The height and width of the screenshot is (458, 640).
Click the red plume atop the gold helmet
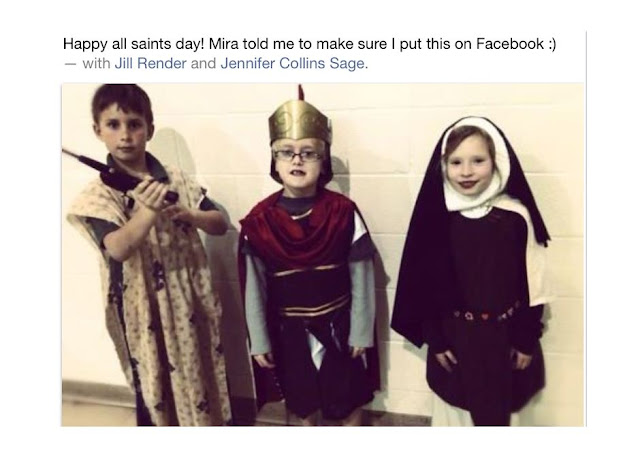[301, 94]
